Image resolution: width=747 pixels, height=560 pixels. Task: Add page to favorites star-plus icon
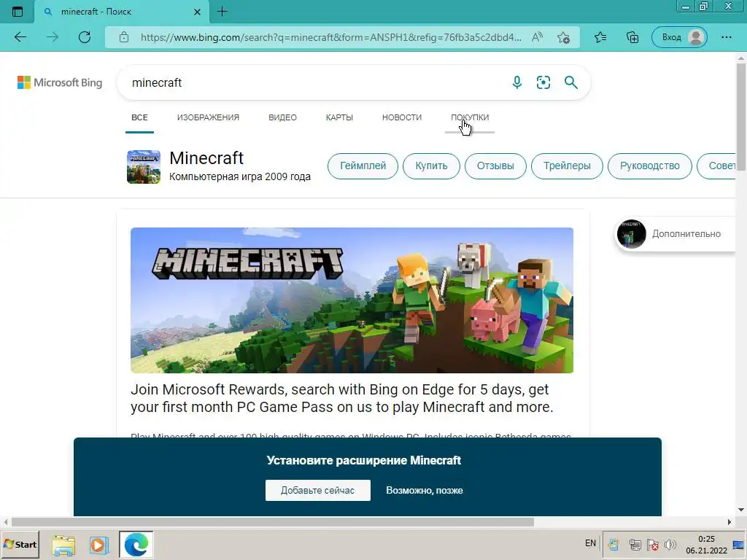pyautogui.click(x=564, y=37)
